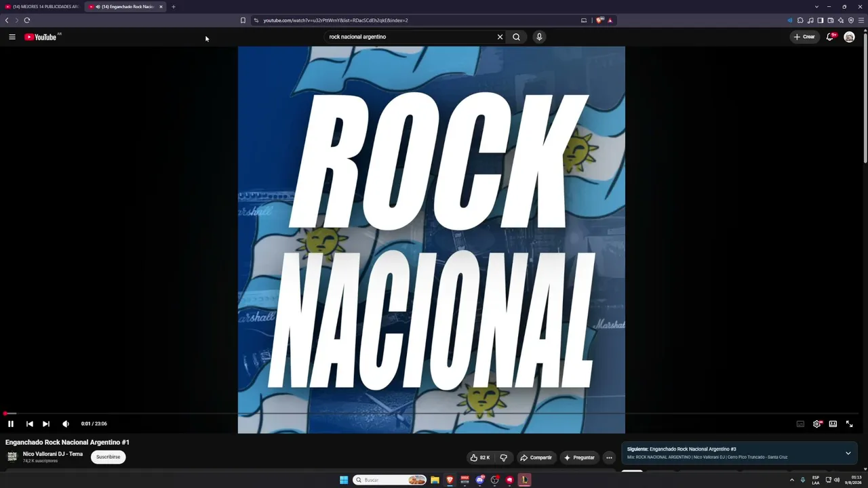Open Discord from the taskbar
868x488 pixels.
click(480, 480)
